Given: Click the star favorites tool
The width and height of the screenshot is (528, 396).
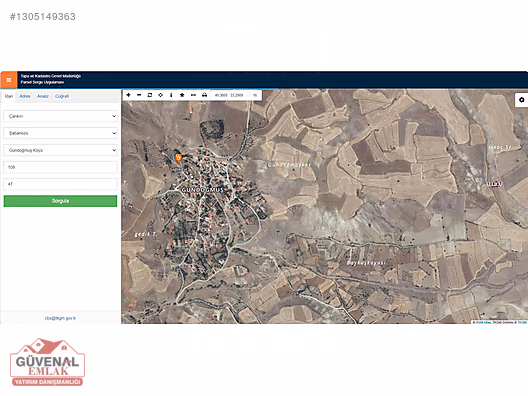Looking at the screenshot, I should [x=182, y=95].
